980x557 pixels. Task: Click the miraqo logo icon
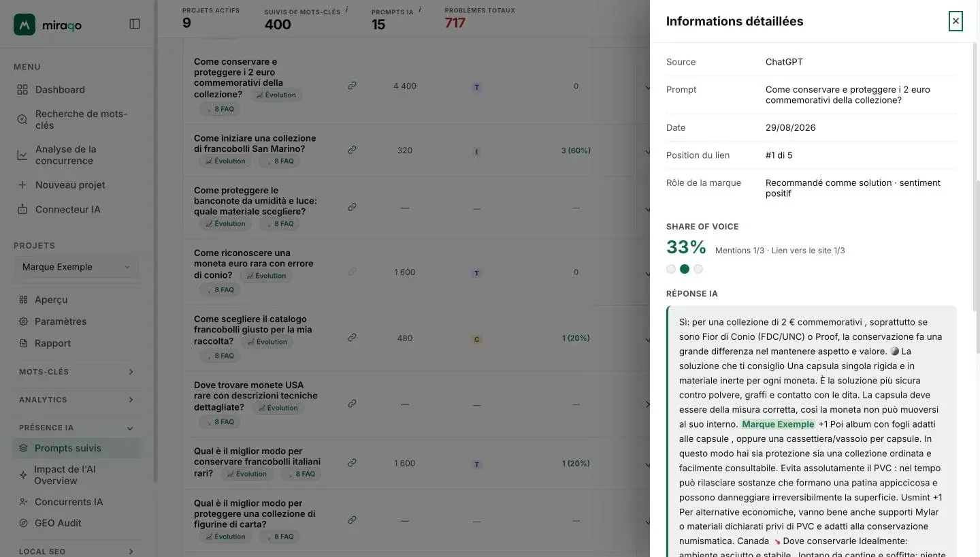click(24, 25)
